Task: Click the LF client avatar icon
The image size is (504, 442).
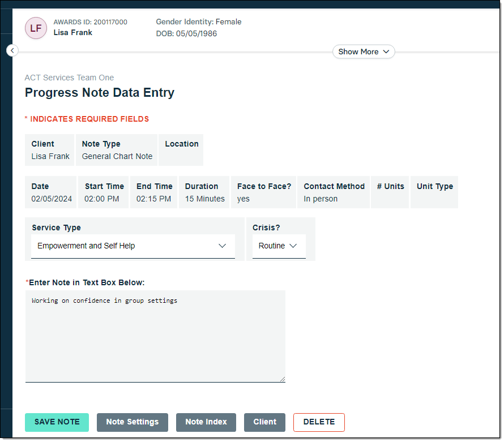Action: 36,28
